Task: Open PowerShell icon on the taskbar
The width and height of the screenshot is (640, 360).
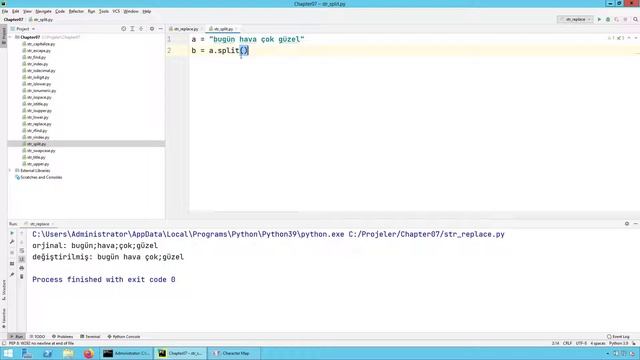Action: click(47, 353)
